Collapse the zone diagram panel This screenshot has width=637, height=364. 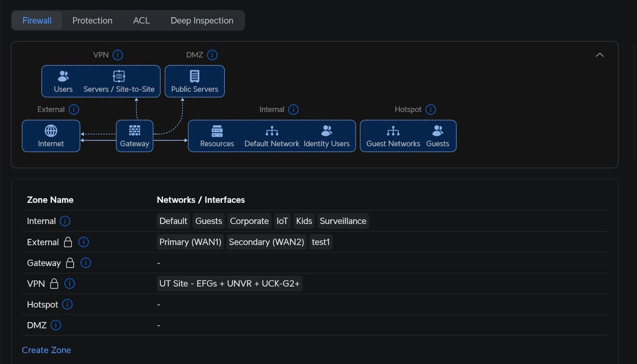tap(600, 55)
